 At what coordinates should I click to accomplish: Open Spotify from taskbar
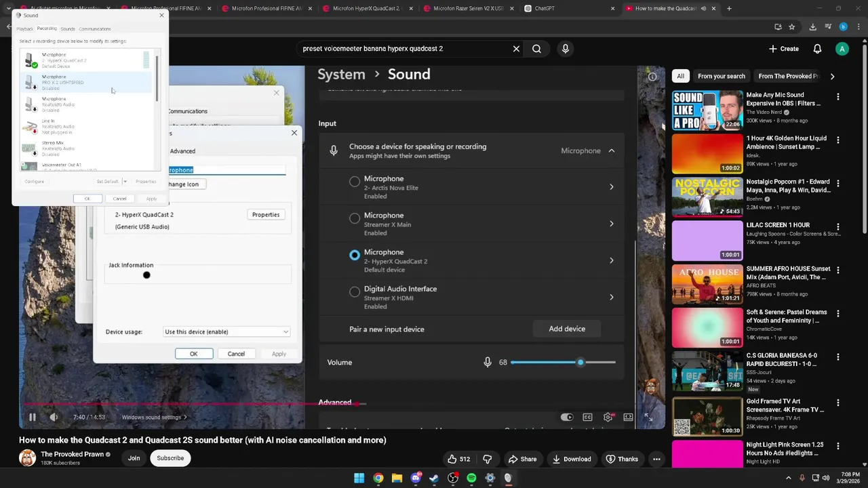(x=471, y=478)
